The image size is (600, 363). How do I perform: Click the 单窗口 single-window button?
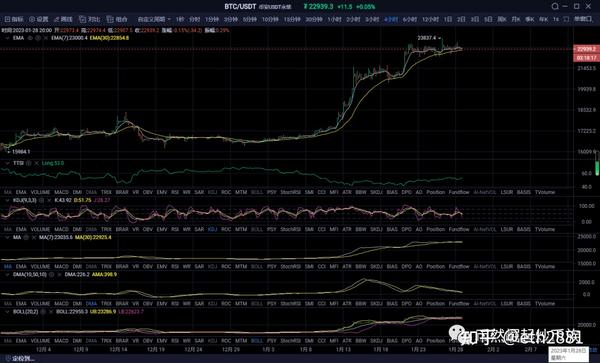click(x=583, y=19)
